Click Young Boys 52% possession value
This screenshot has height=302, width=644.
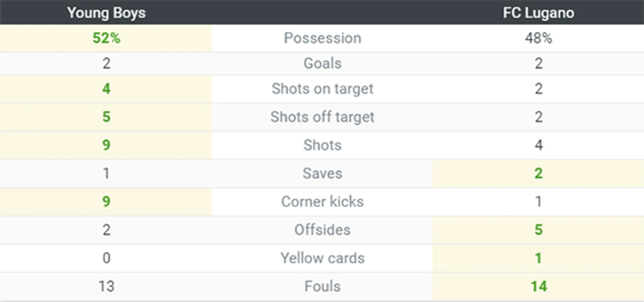[106, 38]
